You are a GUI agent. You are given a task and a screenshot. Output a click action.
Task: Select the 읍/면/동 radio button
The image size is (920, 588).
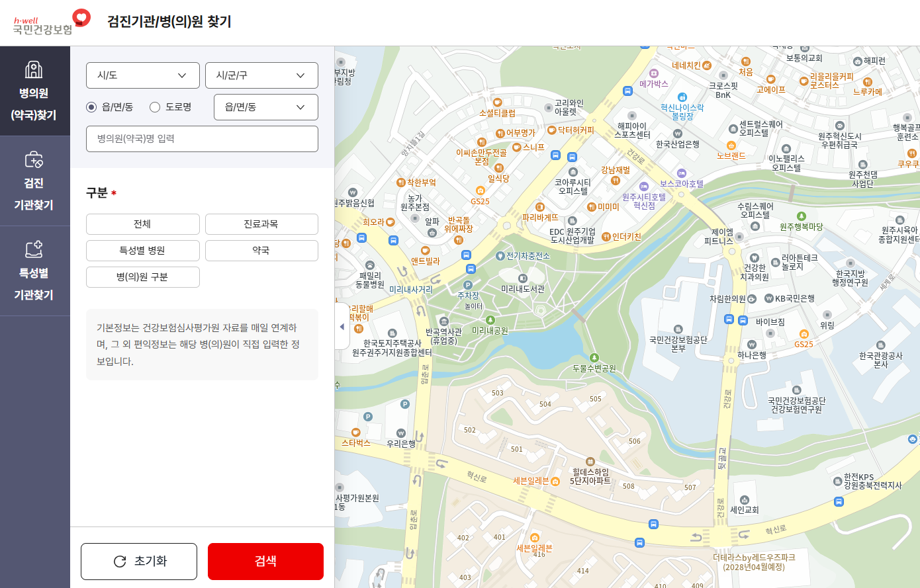[x=91, y=107]
